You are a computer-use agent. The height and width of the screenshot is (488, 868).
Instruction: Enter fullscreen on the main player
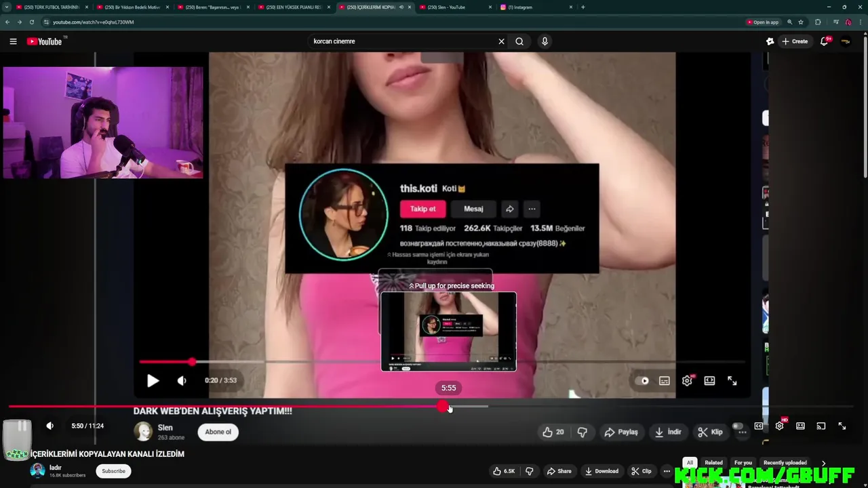(842, 426)
